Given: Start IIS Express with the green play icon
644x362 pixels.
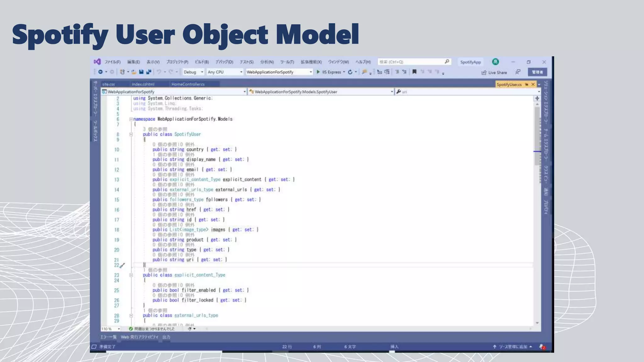Looking at the screenshot, I should click(x=318, y=72).
